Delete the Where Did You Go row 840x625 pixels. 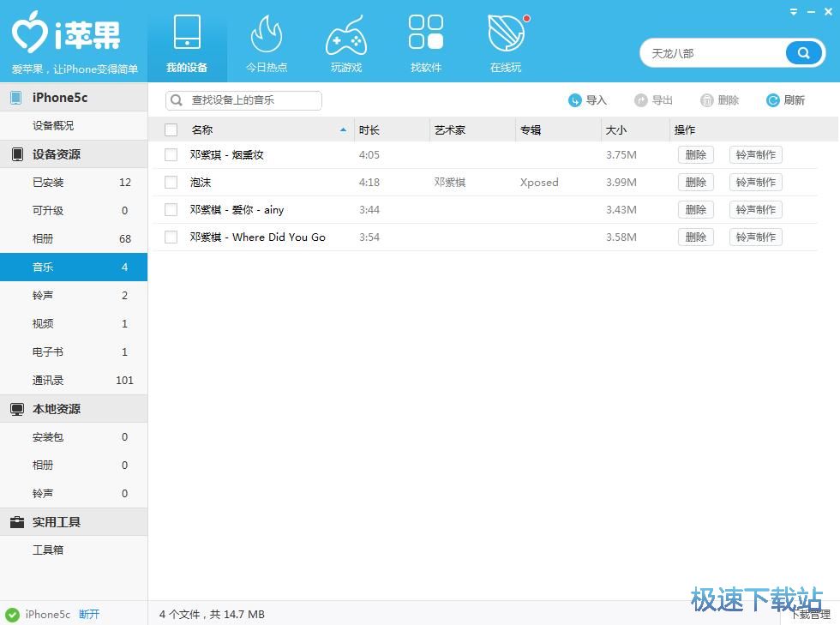[x=696, y=237]
